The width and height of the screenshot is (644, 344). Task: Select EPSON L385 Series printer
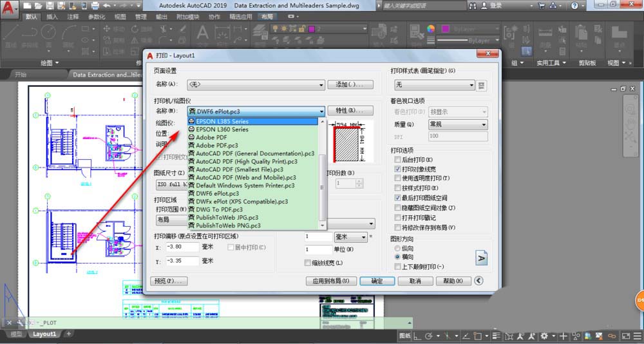pyautogui.click(x=222, y=121)
